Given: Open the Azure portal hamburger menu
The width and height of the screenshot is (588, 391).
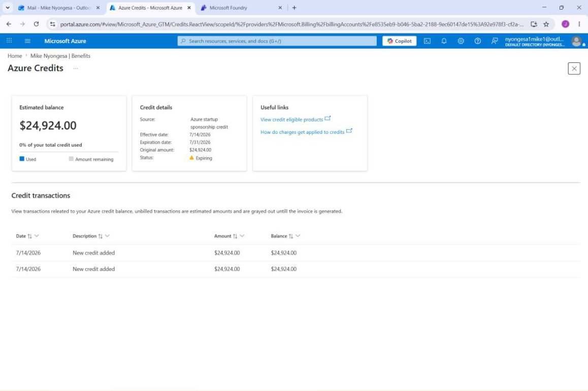Looking at the screenshot, I should (x=27, y=41).
